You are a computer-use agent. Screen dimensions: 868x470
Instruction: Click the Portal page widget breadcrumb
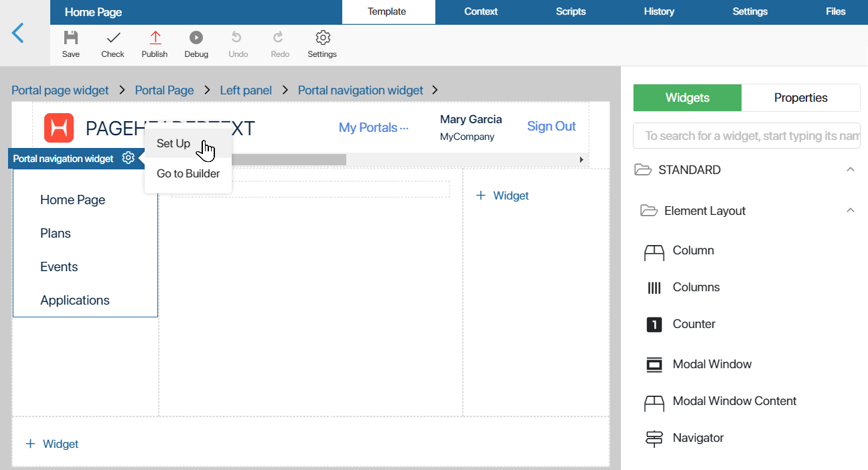[x=60, y=90]
